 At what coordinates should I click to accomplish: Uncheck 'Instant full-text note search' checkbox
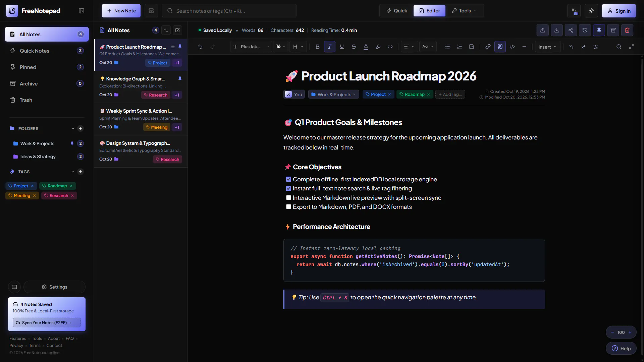pyautogui.click(x=288, y=188)
